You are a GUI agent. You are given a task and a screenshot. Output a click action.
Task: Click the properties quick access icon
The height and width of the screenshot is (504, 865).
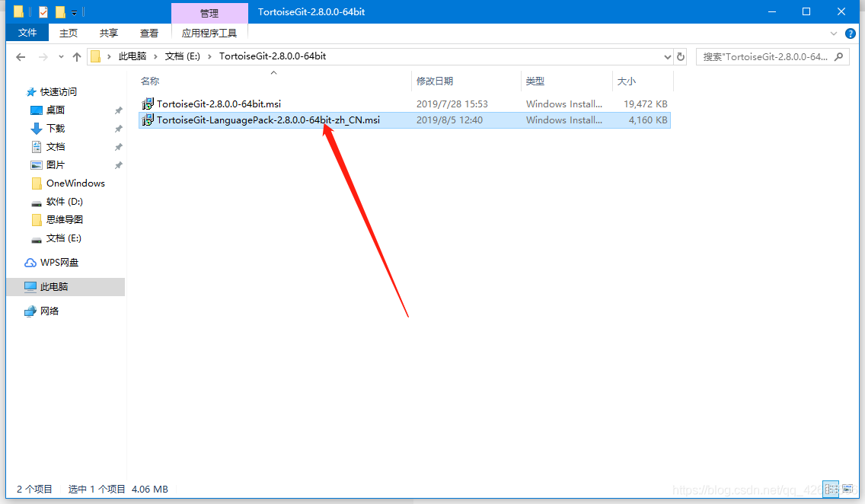click(43, 11)
